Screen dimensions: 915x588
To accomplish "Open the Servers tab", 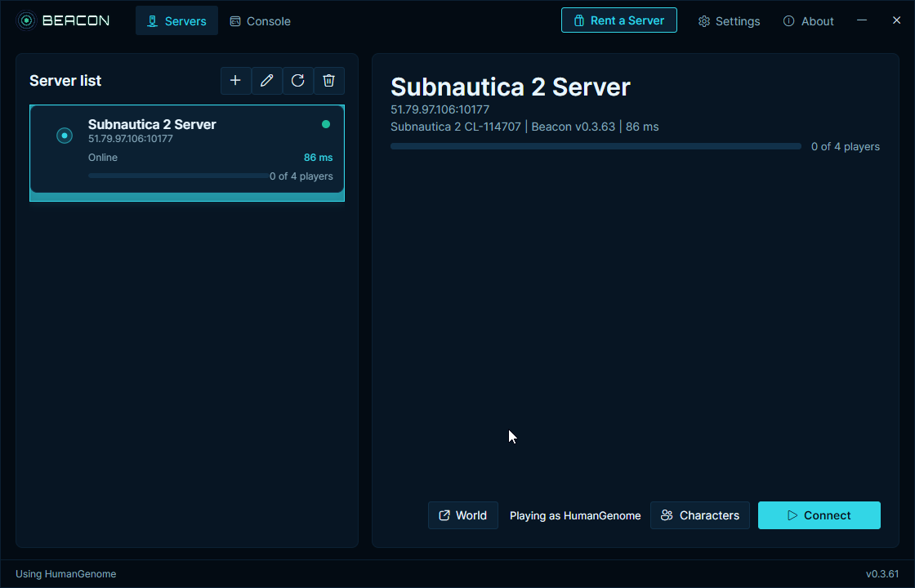I will pos(176,21).
